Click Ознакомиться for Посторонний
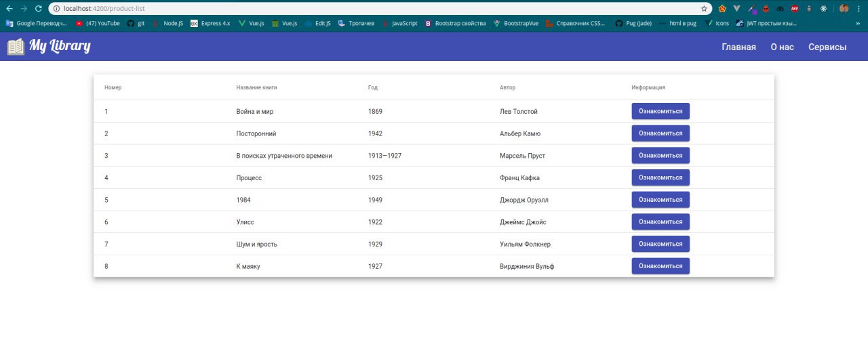The width and height of the screenshot is (868, 363). pyautogui.click(x=660, y=133)
